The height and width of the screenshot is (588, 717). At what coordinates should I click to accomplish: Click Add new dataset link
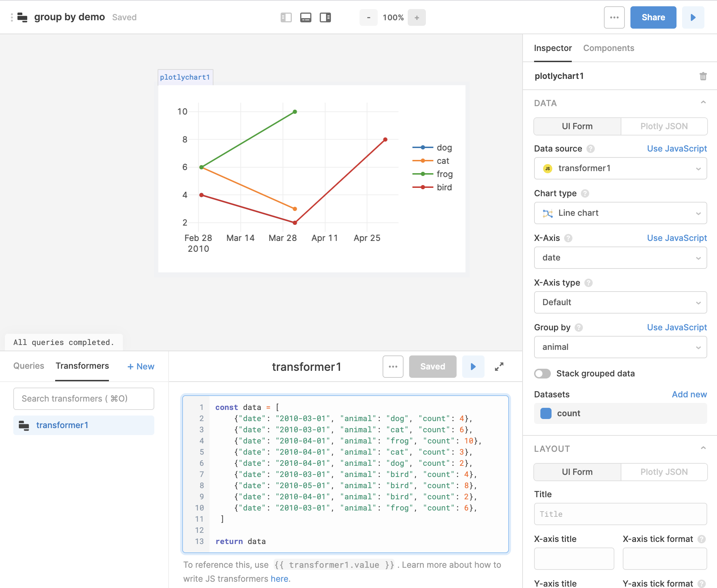tap(689, 395)
